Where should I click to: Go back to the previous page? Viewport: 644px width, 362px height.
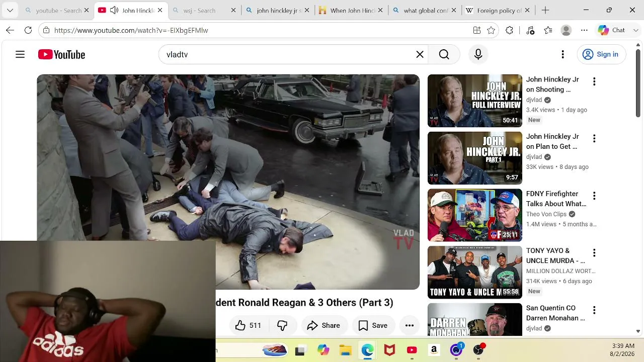tap(10, 30)
